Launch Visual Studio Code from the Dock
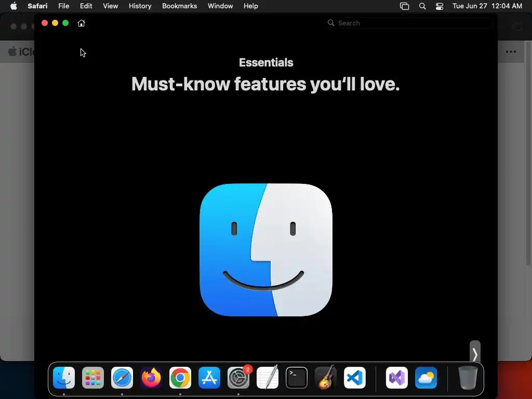 (355, 378)
